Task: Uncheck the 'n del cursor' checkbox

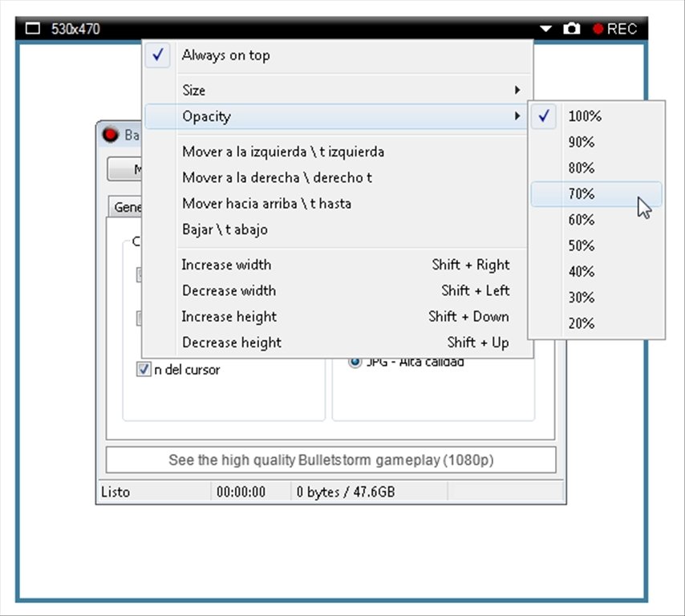Action: pyautogui.click(x=144, y=370)
